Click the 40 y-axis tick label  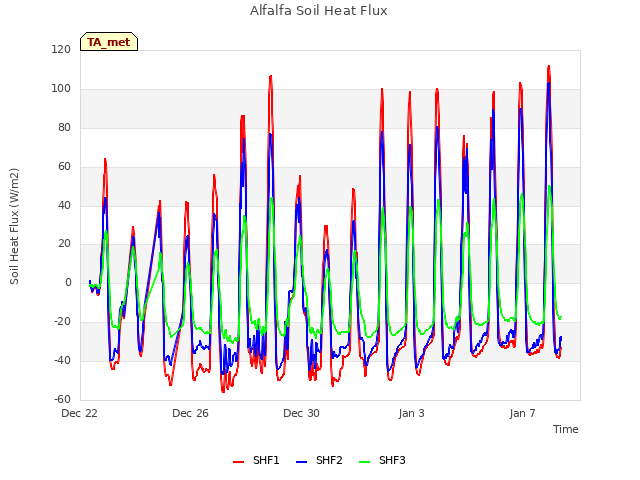tap(64, 205)
